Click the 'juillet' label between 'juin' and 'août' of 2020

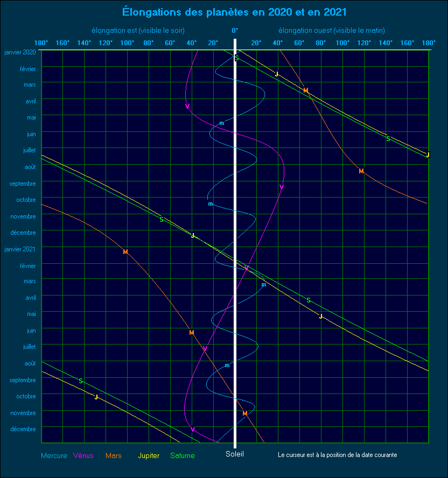pyautogui.click(x=30, y=150)
